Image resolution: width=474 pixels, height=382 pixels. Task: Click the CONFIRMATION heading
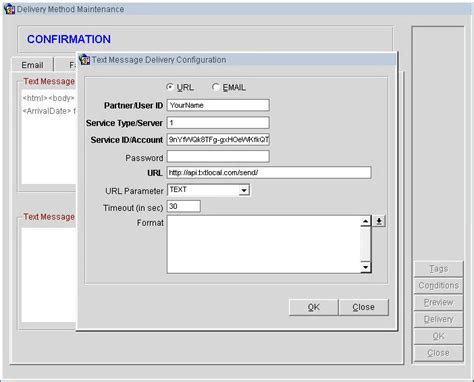[x=69, y=39]
